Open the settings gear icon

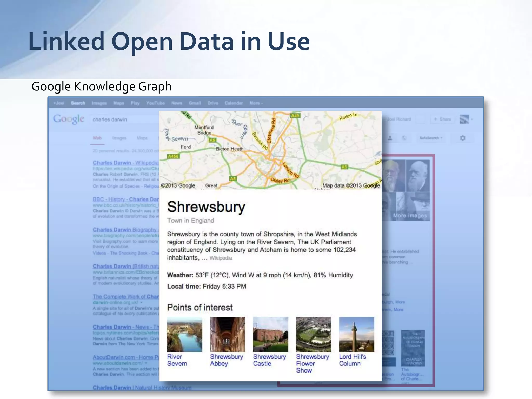pos(462,138)
